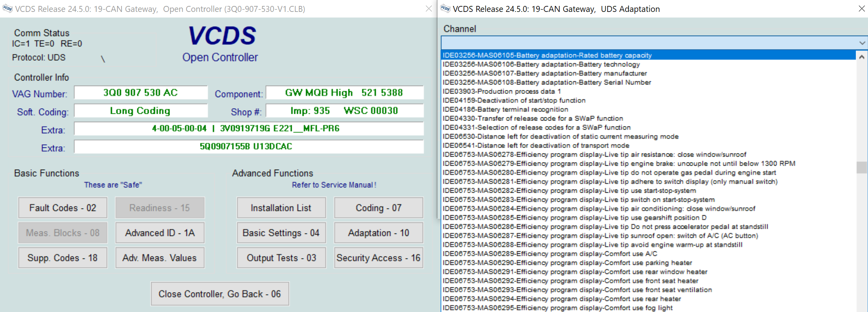The height and width of the screenshot is (312, 868).
Task: Select Comfort use rear heater channel
Action: 649,299
